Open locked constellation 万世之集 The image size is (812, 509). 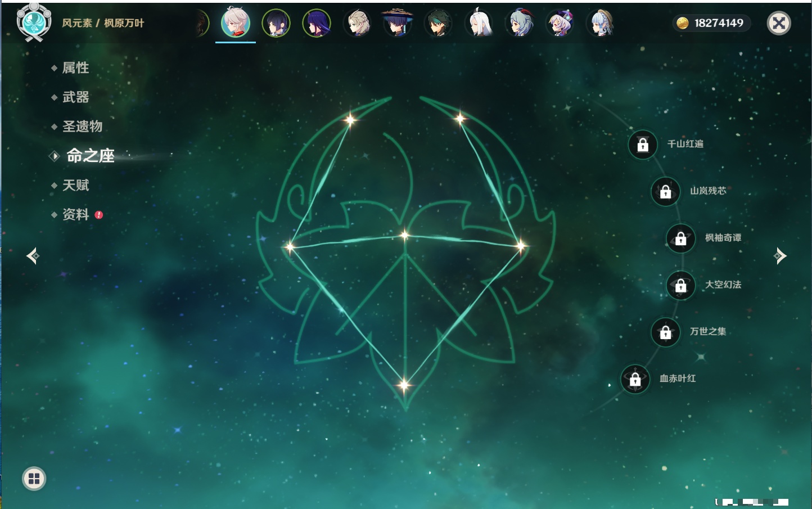pyautogui.click(x=666, y=332)
